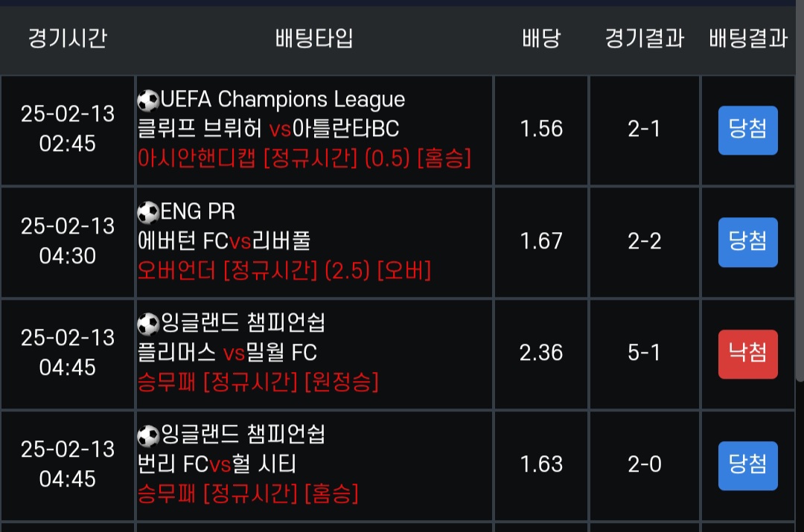The width and height of the screenshot is (804, 532).
Task: Click the 5-1 match result cell
Action: (645, 353)
